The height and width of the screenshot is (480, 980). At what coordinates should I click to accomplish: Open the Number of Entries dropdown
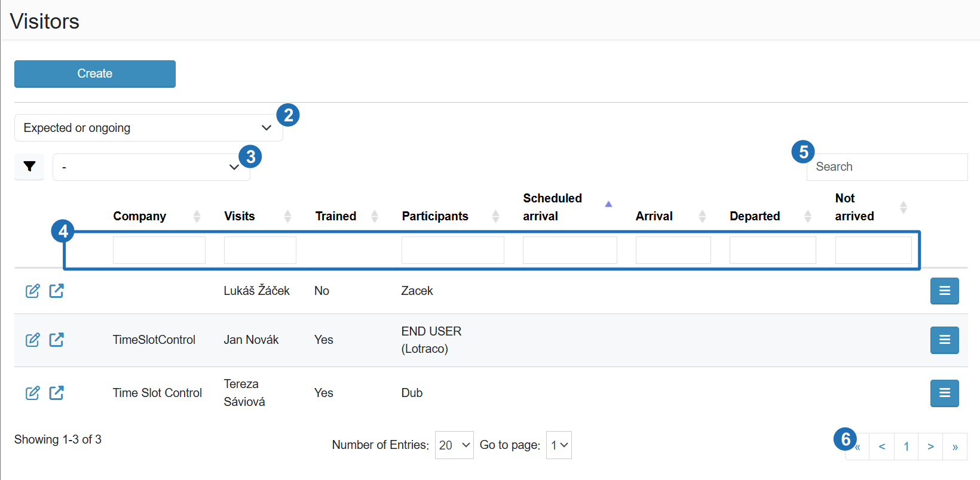(x=454, y=445)
